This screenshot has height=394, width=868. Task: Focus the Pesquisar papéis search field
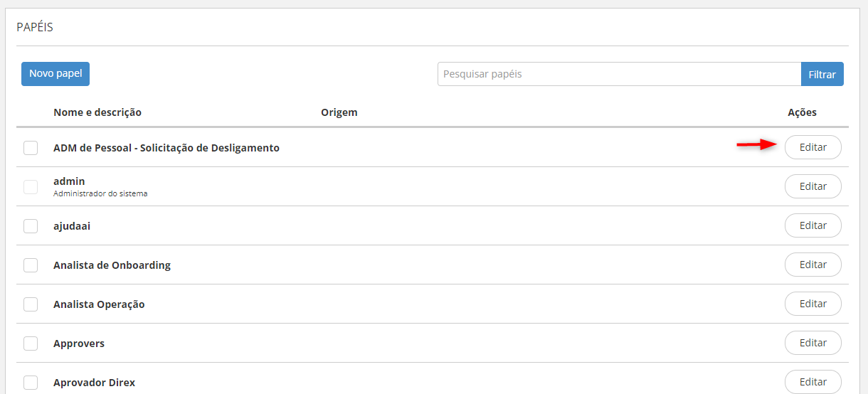pos(619,74)
